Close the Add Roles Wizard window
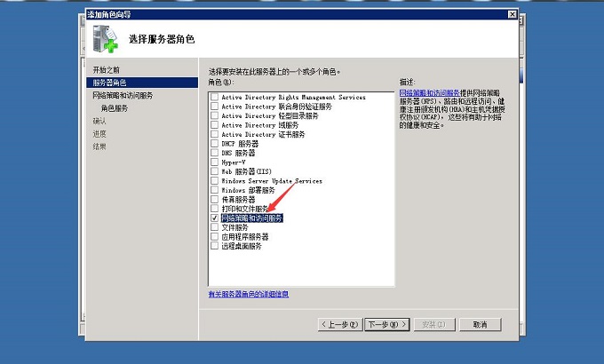The image size is (604, 364). click(512, 14)
